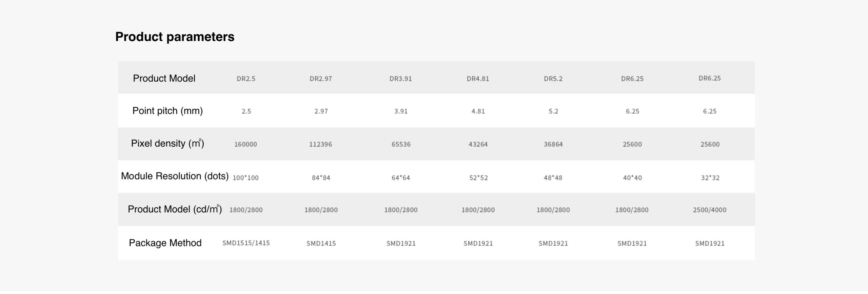Select the 32*32 module resolution cell
Viewport: 868px width, 294px height.
[710, 178]
